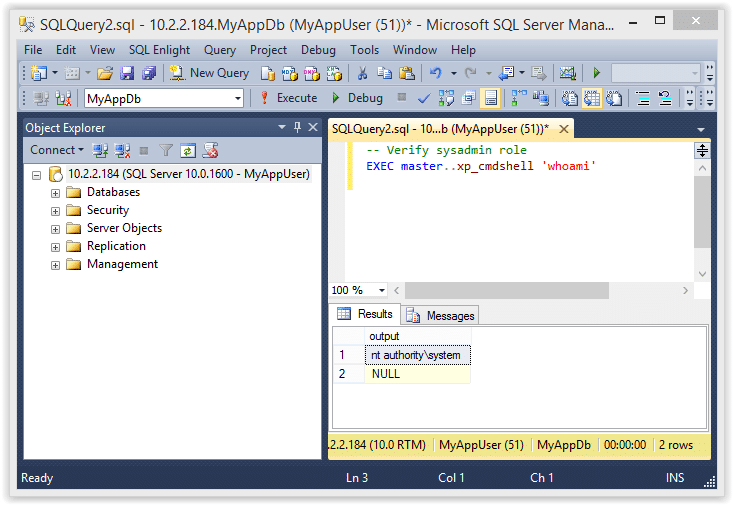Open the 100 % zoom dropdown

[x=382, y=290]
